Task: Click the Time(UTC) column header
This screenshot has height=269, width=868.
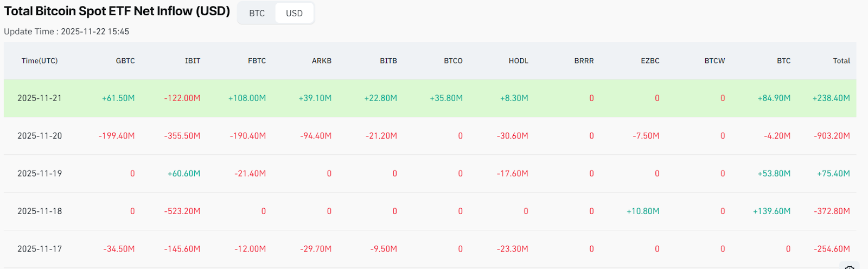Action: coord(40,61)
